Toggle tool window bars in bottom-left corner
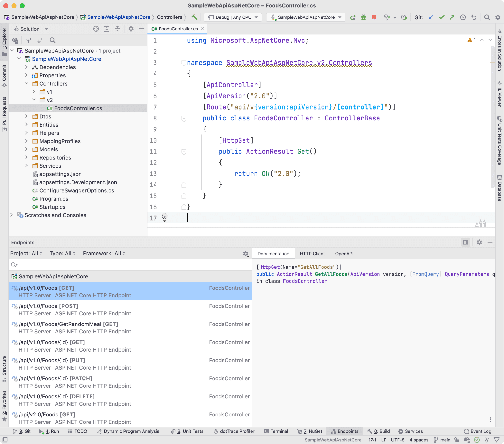The width and height of the screenshot is (504, 444). click(5, 440)
